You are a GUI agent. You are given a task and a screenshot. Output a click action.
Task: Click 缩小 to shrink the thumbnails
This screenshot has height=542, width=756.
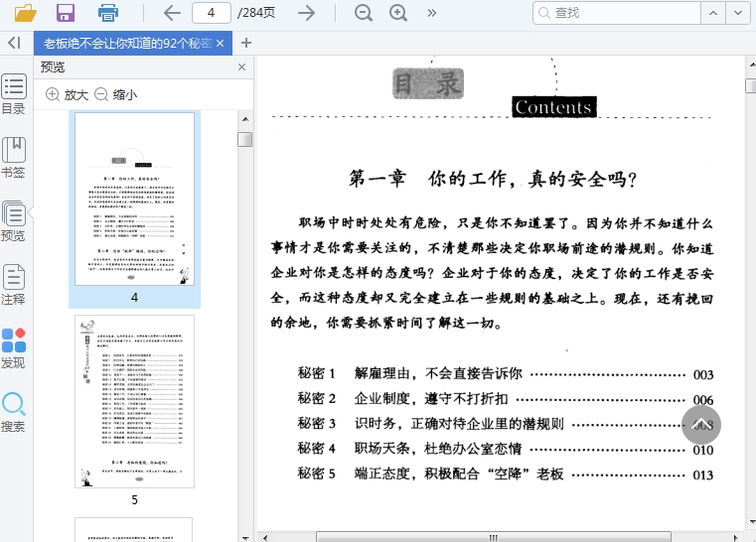(x=115, y=94)
